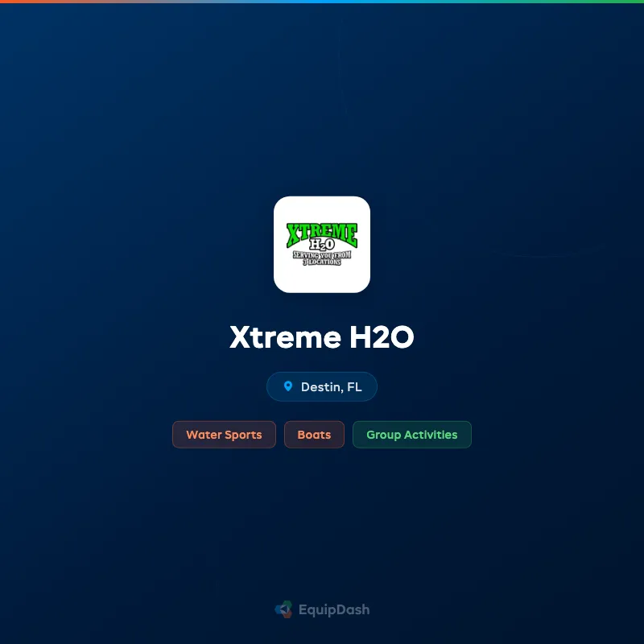
Task: Click the map marker inside the location pill
Action: pyautogui.click(x=289, y=386)
